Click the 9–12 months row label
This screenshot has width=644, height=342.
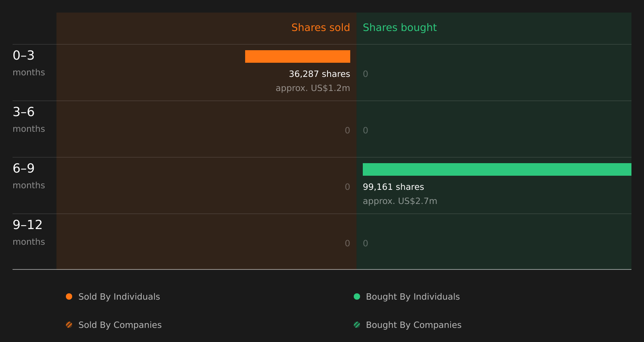click(x=29, y=233)
